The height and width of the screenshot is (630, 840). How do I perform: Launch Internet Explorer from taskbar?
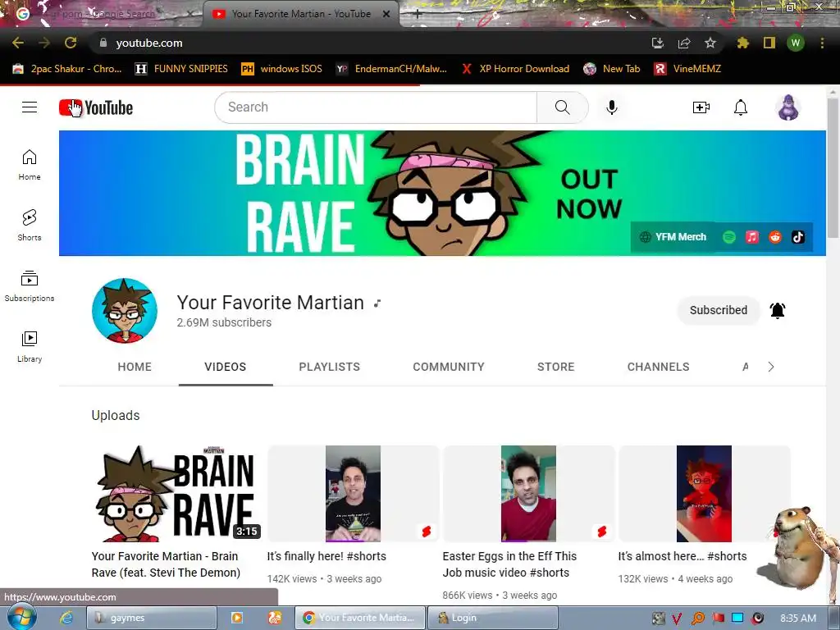(x=66, y=618)
